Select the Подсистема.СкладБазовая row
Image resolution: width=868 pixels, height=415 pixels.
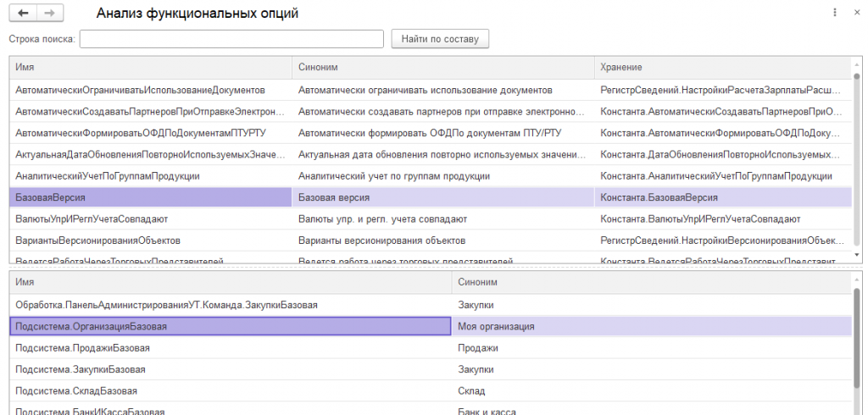(229, 391)
